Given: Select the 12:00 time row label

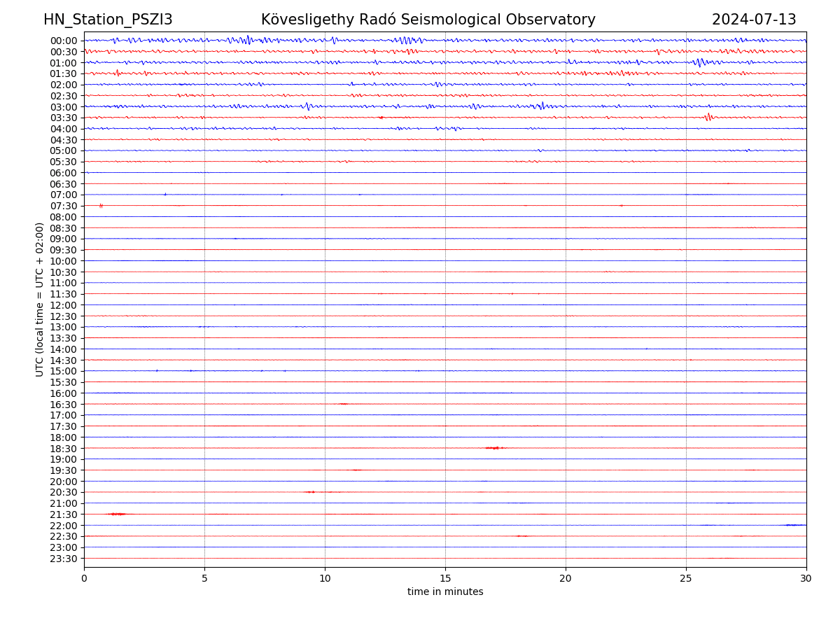Looking at the screenshot, I should pos(63,305).
